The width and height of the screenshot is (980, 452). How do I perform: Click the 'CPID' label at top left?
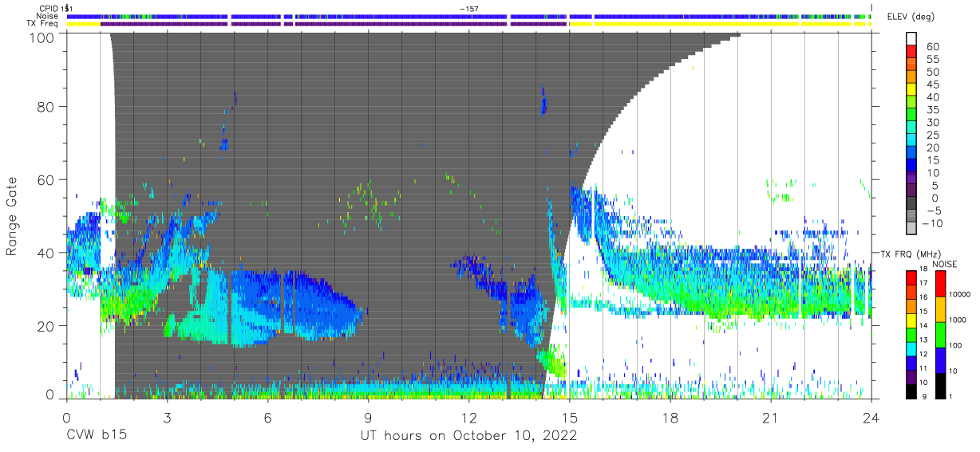click(x=49, y=8)
